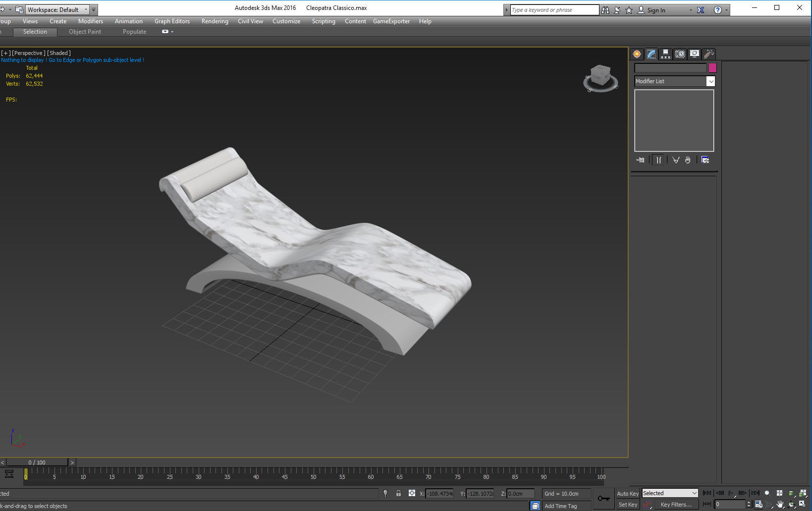The image size is (812, 511).
Task: Open the Modify command panel tab
Action: (x=651, y=54)
